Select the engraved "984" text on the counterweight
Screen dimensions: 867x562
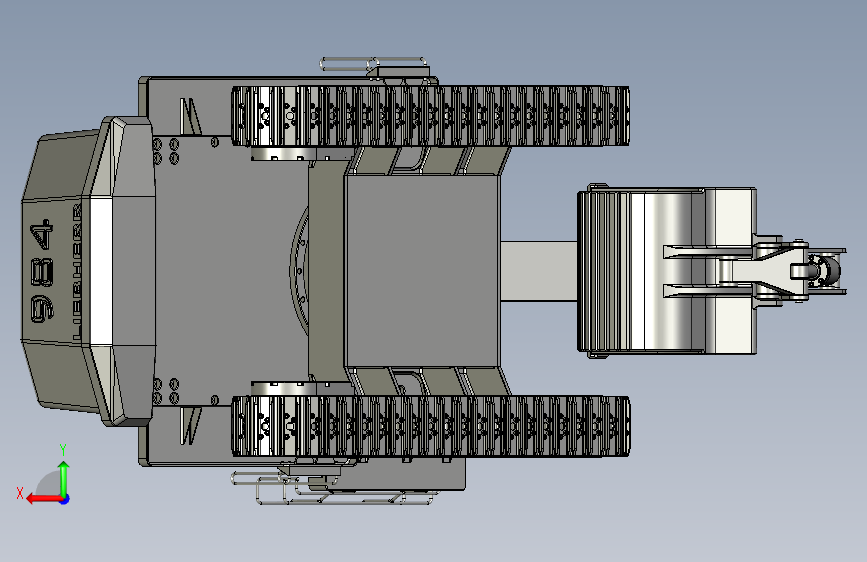click(42, 270)
